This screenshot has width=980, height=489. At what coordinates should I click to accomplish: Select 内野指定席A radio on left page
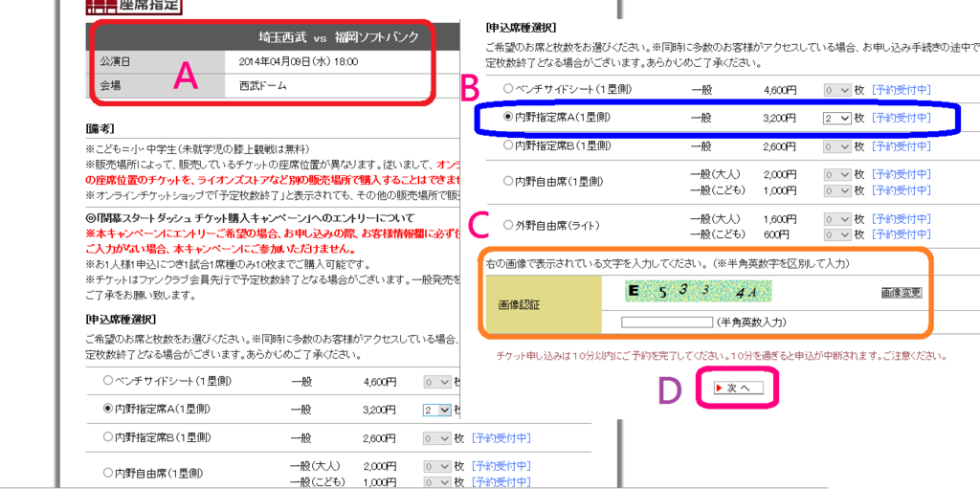tap(108, 410)
